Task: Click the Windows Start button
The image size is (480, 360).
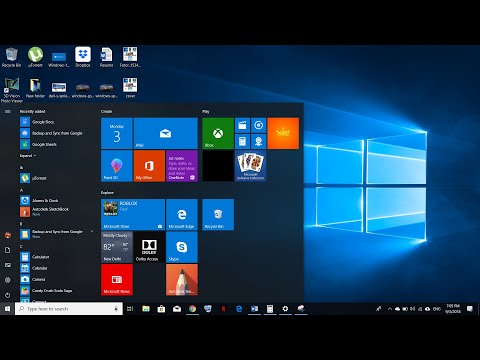Action: [7, 309]
